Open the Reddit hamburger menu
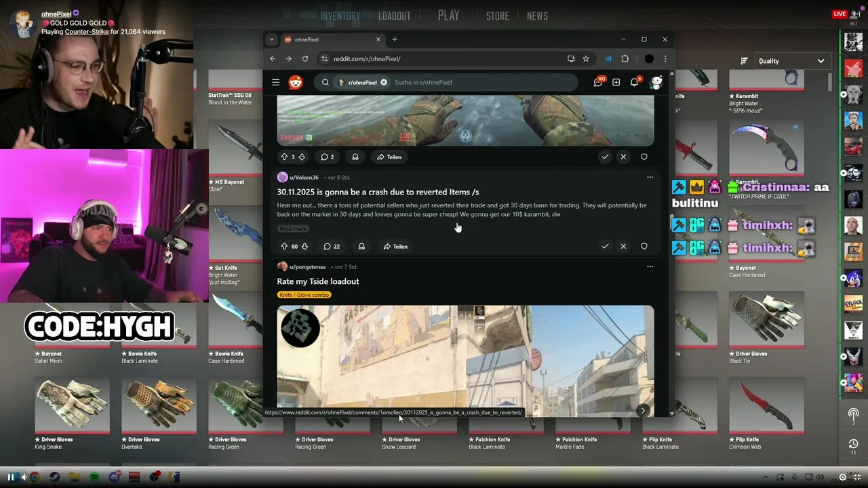The image size is (868, 488). point(275,82)
